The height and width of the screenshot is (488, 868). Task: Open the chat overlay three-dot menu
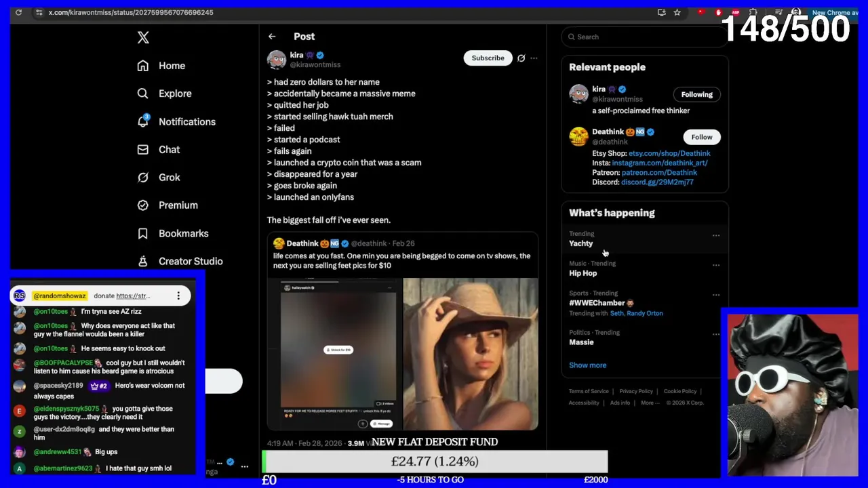[178, 296]
